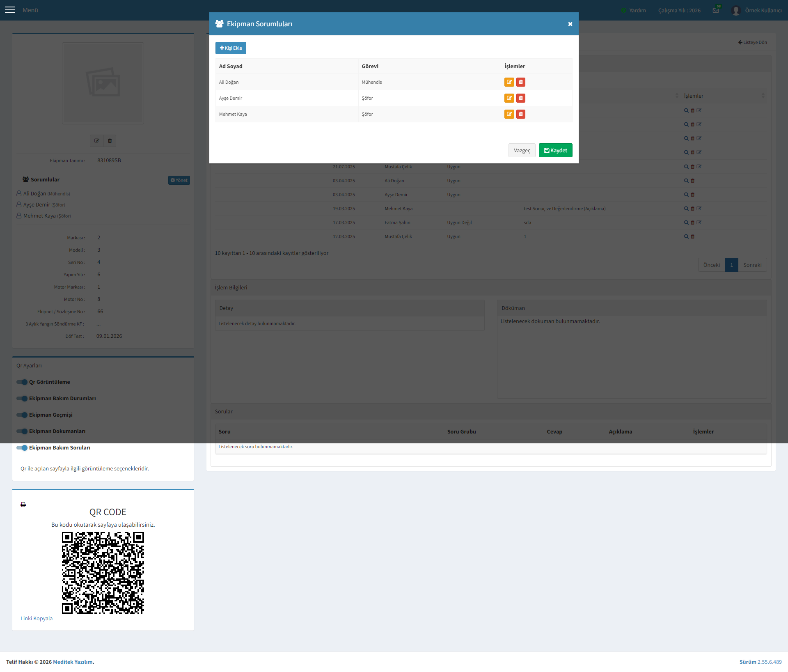Click the Mühendis cell in dialog
The width and height of the screenshot is (788, 672).
point(429,82)
